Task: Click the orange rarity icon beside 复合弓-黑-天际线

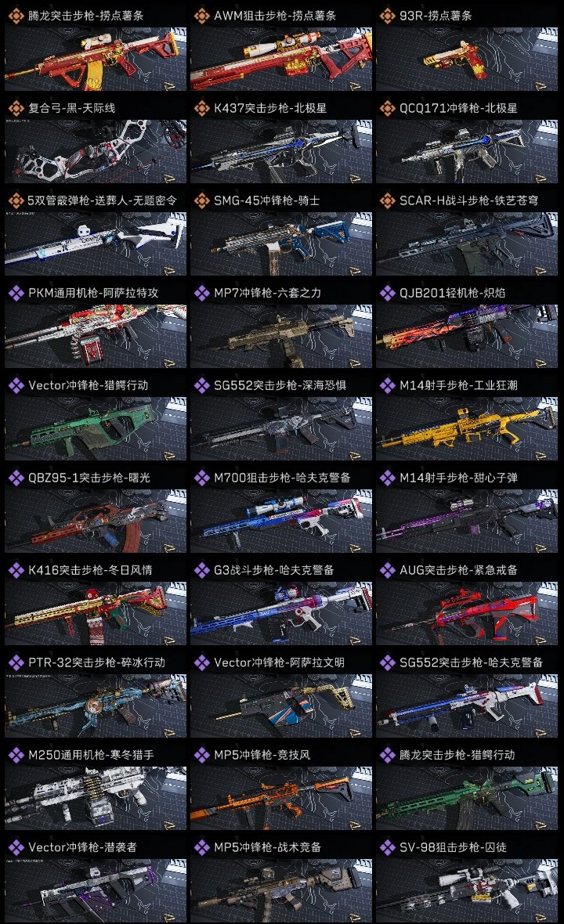Action: tap(16, 108)
